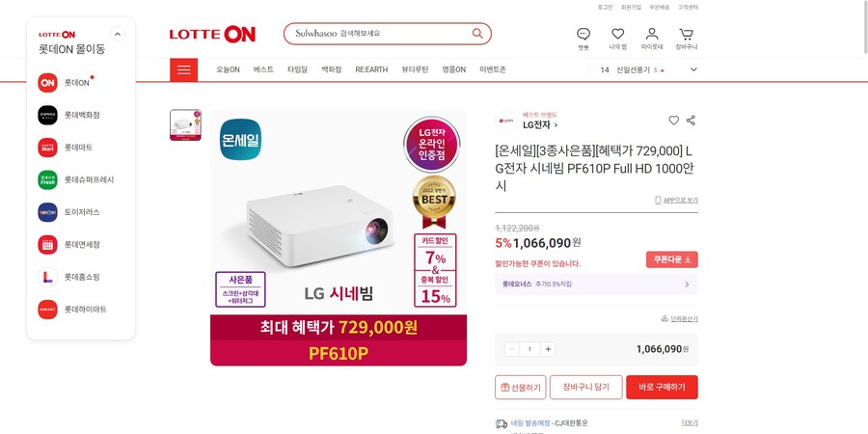This screenshot has width=868, height=434.
Task: Open the 롯데마트 mall icon in sidebar
Action: click(x=47, y=148)
